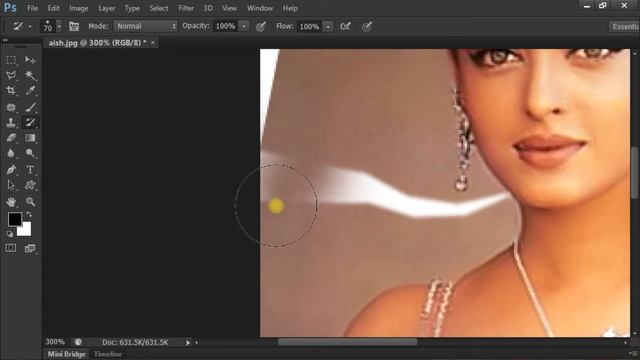The image size is (640, 360).
Task: Open the 3D menu
Action: [x=208, y=8]
